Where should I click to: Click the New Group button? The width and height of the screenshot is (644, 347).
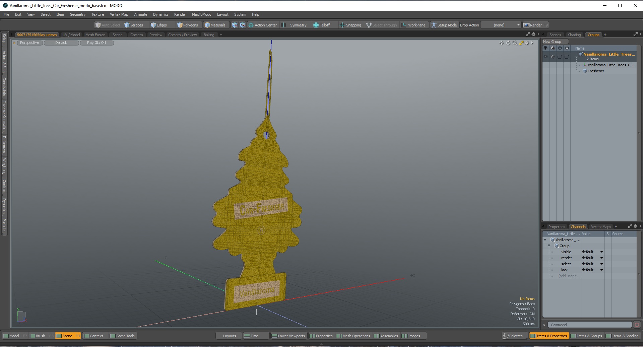[x=555, y=42]
